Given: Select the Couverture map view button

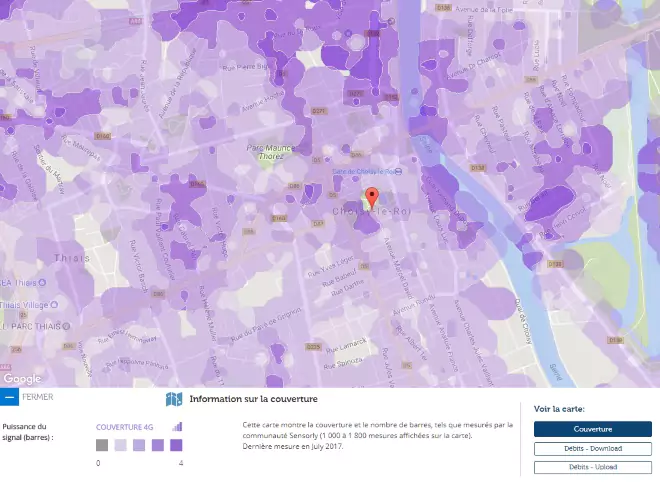Looking at the screenshot, I should click(x=592, y=429).
